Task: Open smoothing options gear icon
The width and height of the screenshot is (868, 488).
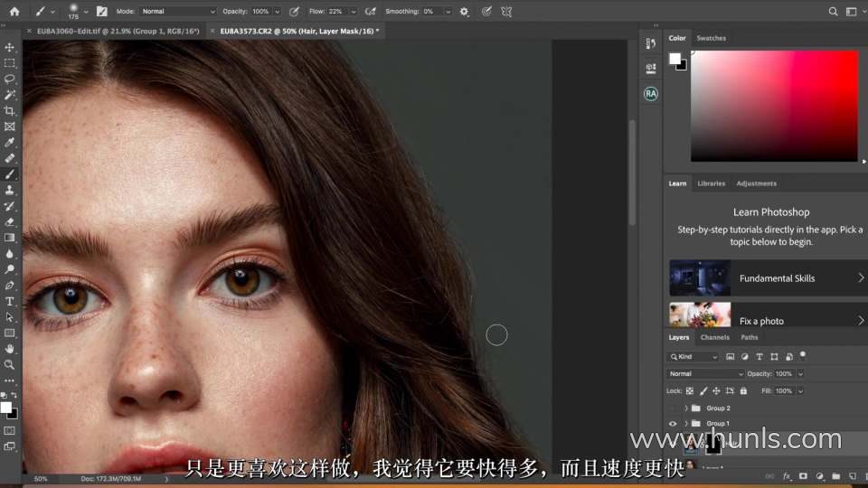Action: pyautogui.click(x=464, y=12)
